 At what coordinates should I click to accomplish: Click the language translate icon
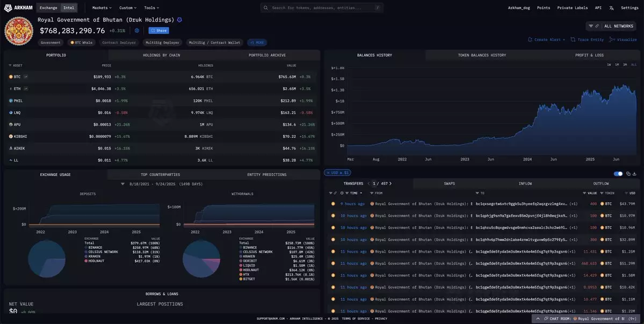(x=611, y=8)
